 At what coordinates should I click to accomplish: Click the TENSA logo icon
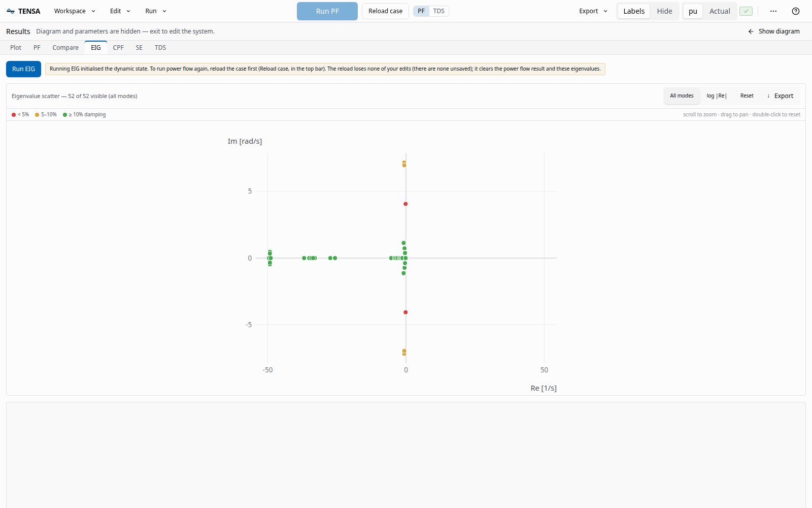point(11,11)
